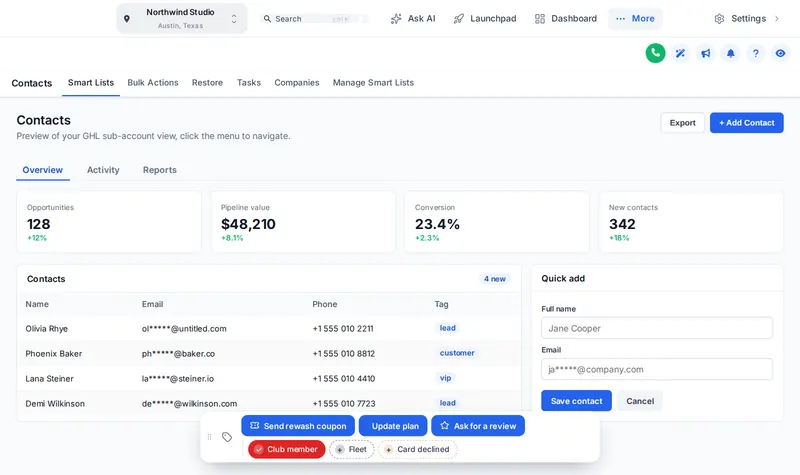Open the Opportunities 128 stat card
The height and width of the screenshot is (475, 800).
click(109, 222)
